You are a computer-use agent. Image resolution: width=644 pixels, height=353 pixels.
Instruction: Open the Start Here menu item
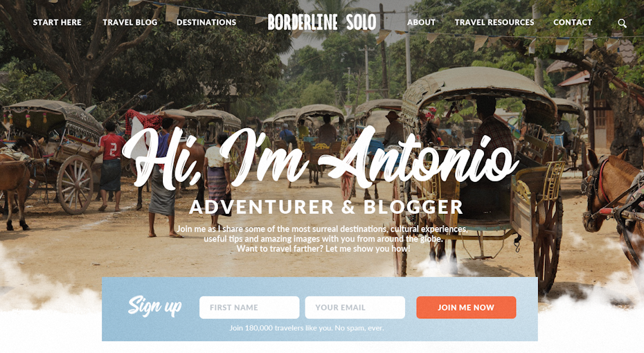(57, 22)
